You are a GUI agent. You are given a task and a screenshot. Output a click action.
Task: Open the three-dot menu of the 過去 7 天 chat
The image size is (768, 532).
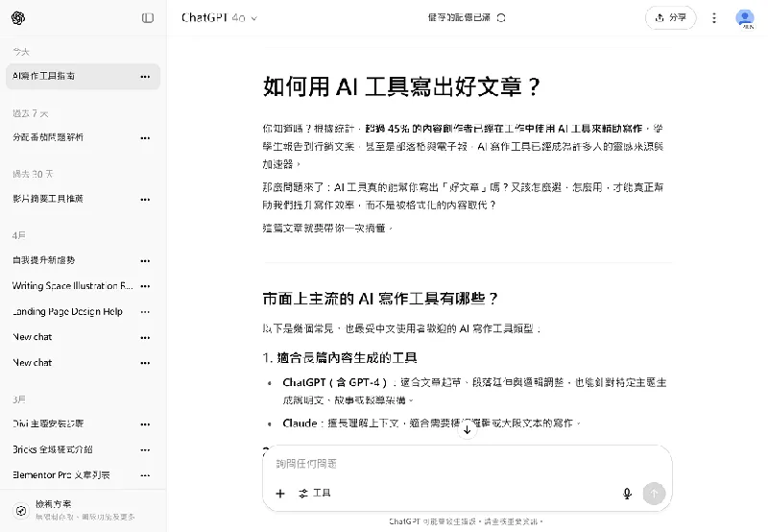[145, 138]
